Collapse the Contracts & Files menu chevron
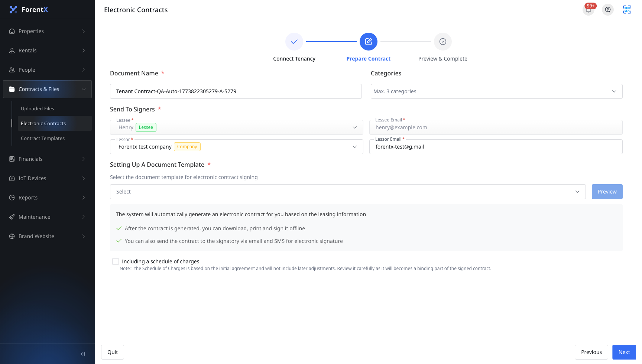This screenshot has width=642, height=364. click(84, 89)
